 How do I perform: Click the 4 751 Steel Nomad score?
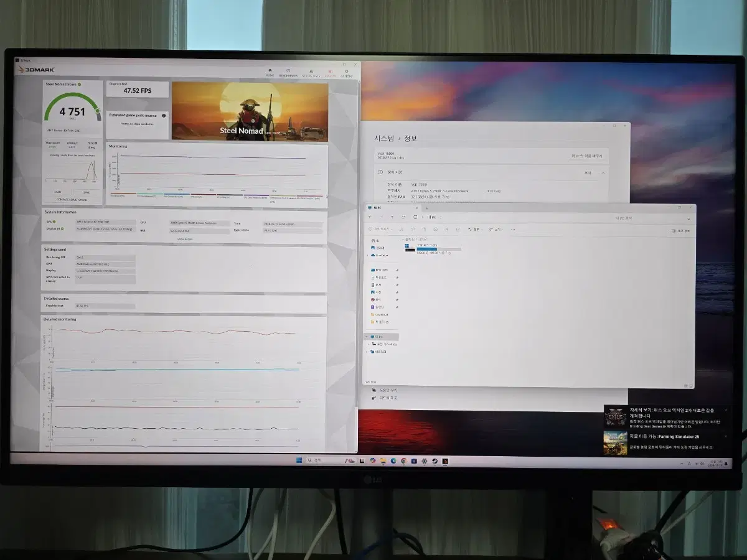click(72, 112)
